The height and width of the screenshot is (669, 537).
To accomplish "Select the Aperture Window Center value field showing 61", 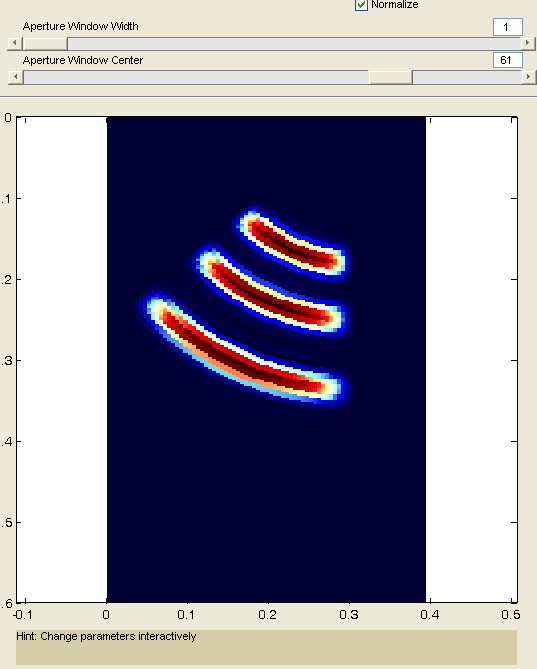I will (508, 60).
